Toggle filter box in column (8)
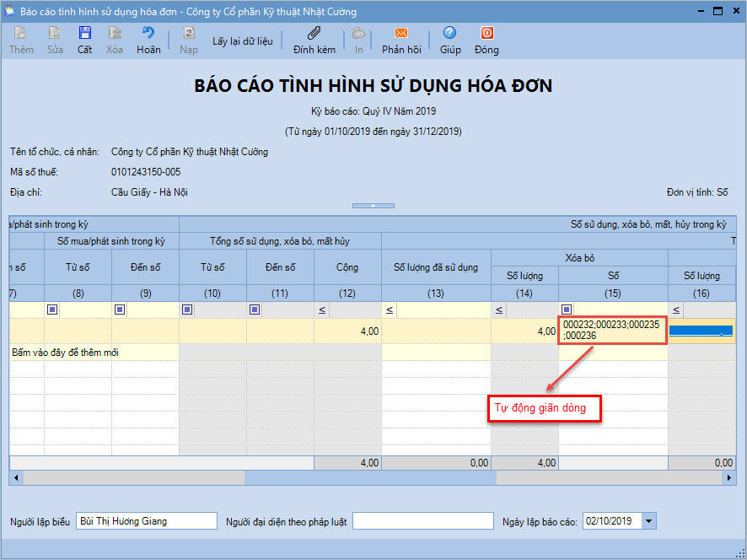 [53, 310]
